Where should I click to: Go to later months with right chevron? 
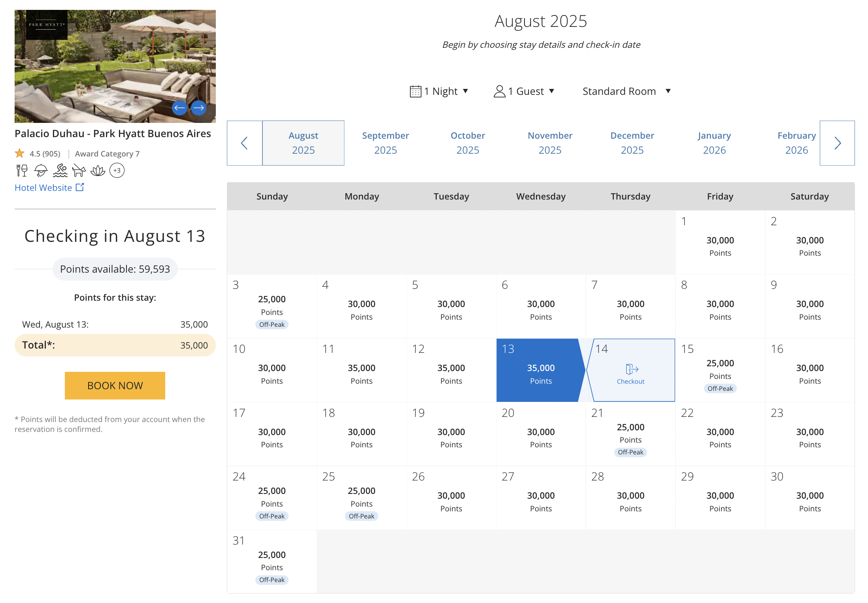coord(837,143)
